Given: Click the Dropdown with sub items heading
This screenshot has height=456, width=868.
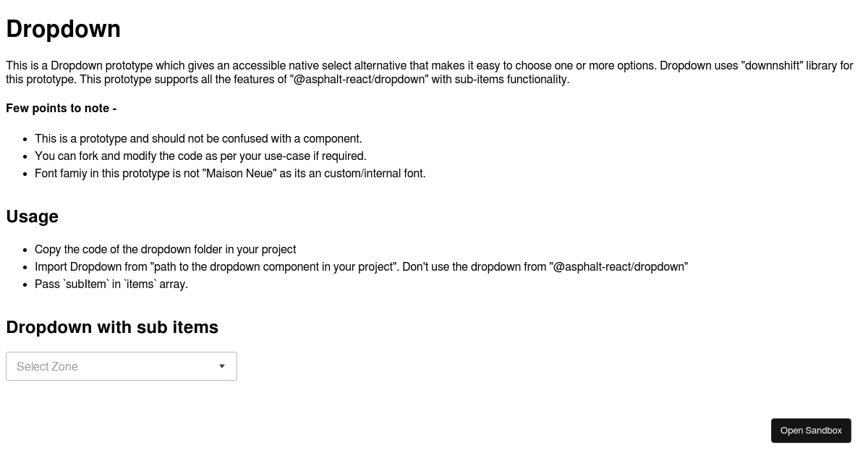Looking at the screenshot, I should point(112,327).
